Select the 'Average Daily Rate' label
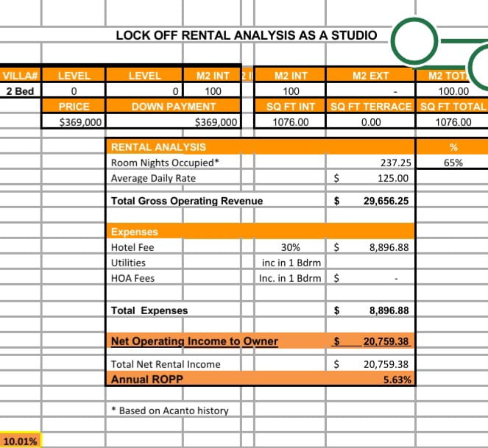 pyautogui.click(x=153, y=178)
